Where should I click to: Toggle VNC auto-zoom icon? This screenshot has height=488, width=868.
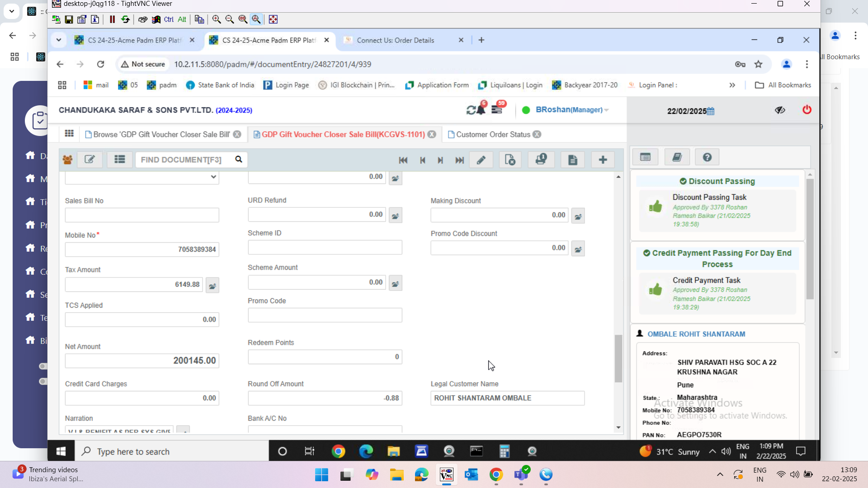256,19
